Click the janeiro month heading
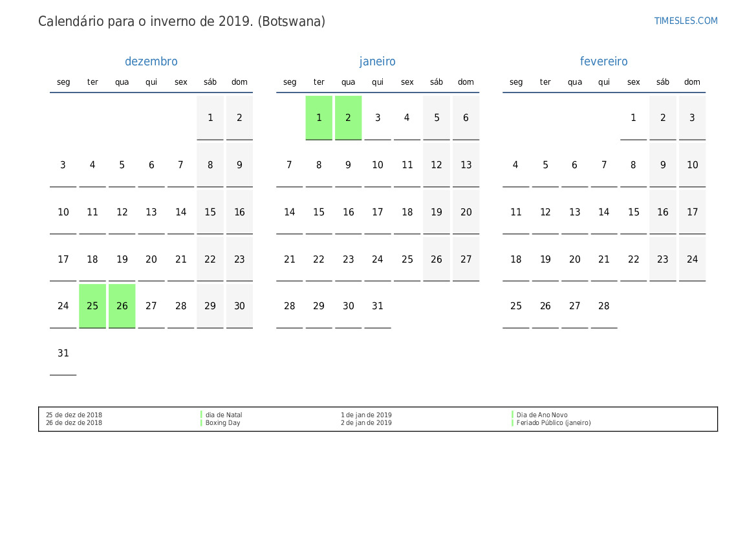Screen dimensions: 756x535 click(x=378, y=61)
